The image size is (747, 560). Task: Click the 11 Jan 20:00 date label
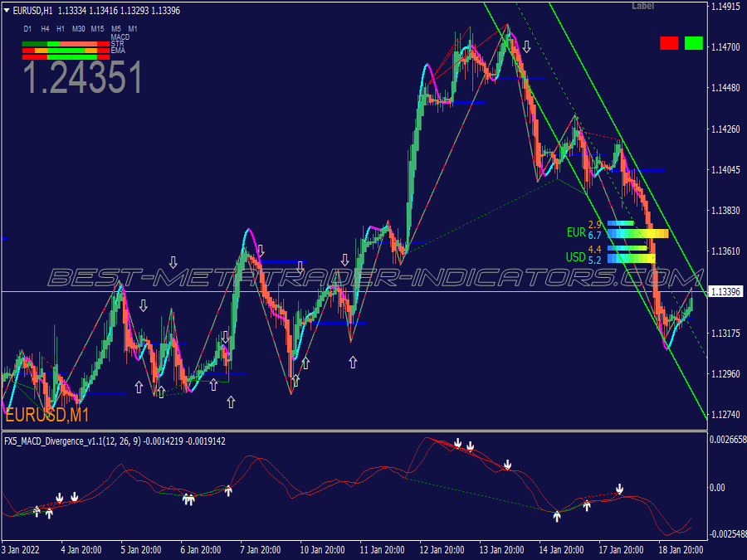(x=382, y=550)
